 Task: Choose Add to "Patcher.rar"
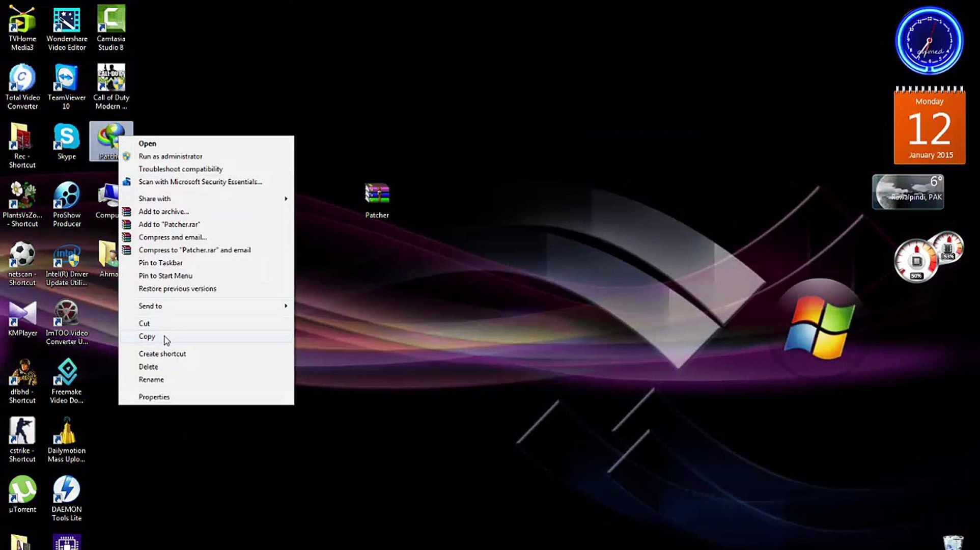point(206,224)
